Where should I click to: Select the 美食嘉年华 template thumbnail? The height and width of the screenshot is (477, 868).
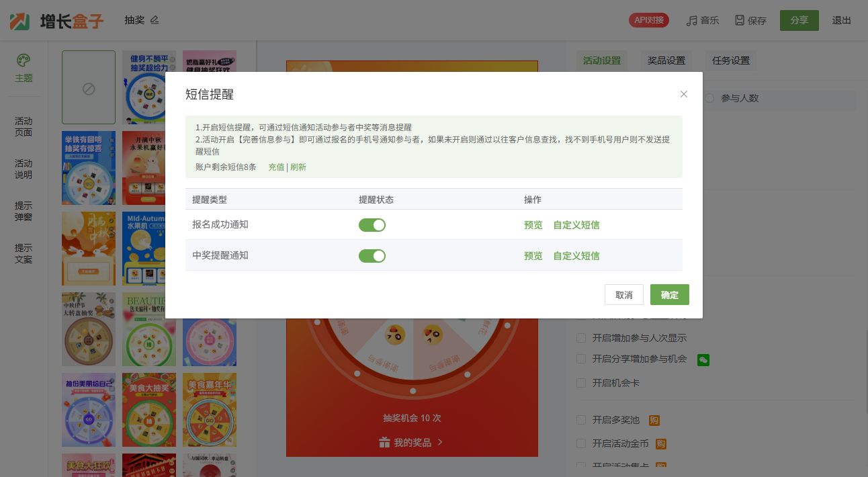coord(210,410)
